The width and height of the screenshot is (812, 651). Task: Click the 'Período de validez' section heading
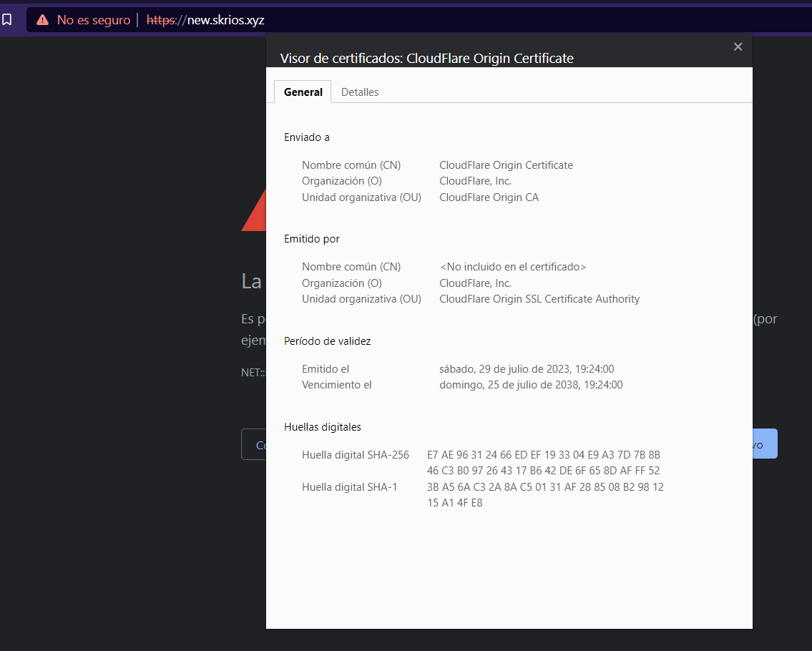coord(327,341)
